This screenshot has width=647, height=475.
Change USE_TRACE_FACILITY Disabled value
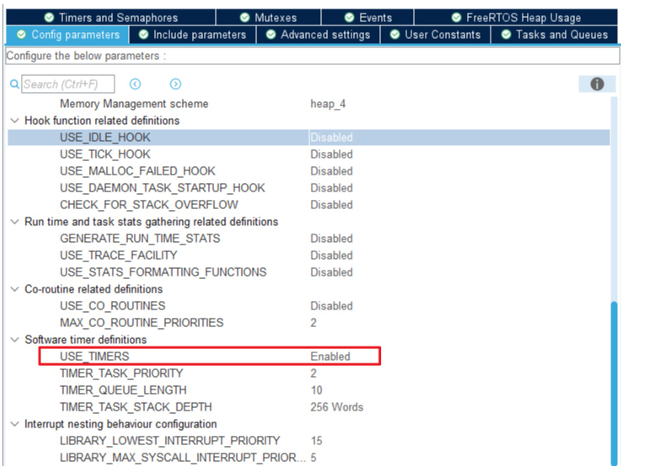[x=332, y=255]
